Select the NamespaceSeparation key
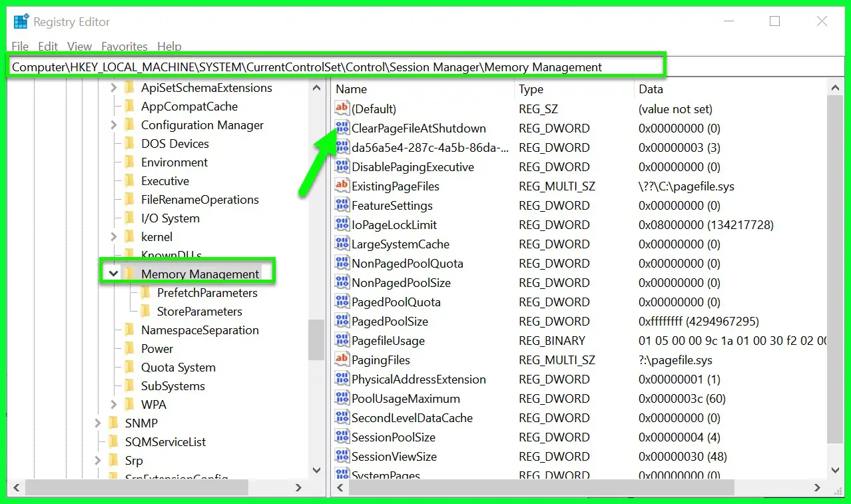The width and height of the screenshot is (851, 504). click(x=200, y=330)
